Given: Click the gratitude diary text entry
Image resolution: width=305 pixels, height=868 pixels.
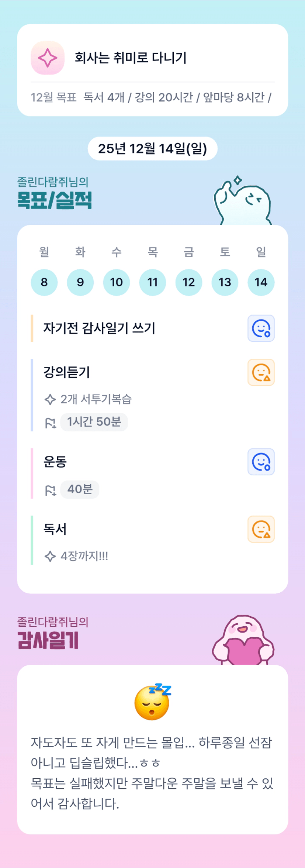Looking at the screenshot, I should pyautogui.click(x=152, y=772).
